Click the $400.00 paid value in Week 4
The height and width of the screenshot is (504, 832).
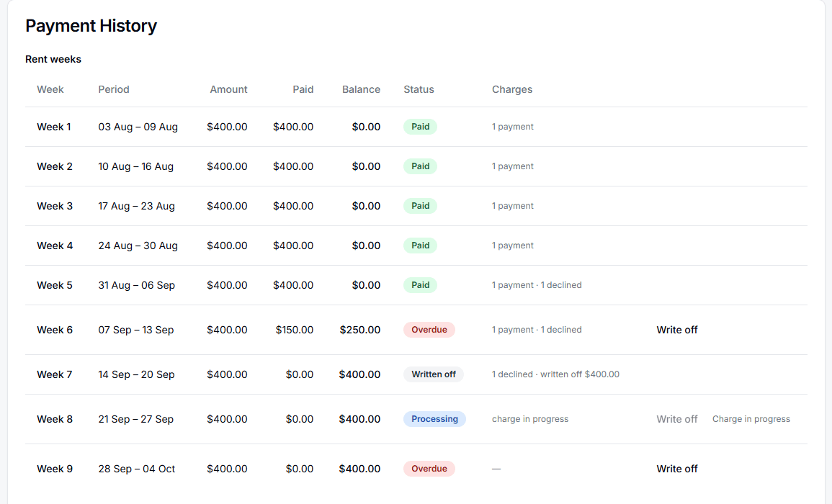pos(293,245)
